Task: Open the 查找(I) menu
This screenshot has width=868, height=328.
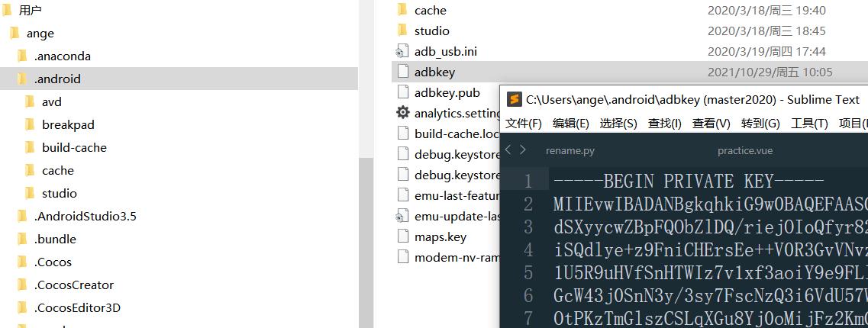Action: tap(664, 124)
